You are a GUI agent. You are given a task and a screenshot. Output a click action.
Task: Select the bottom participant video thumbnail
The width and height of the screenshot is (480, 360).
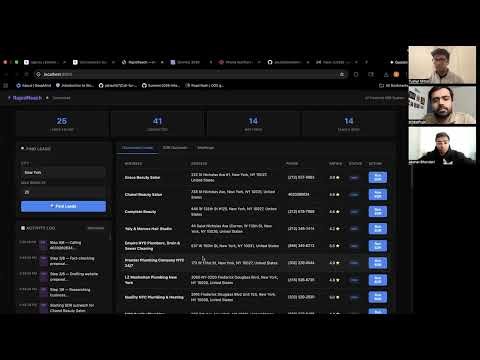tap(442, 146)
